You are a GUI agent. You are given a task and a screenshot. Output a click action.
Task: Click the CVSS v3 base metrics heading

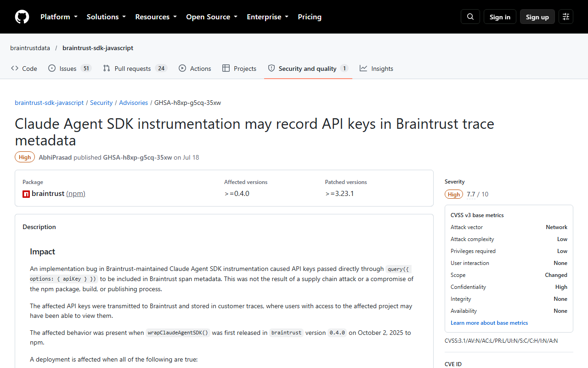point(477,215)
